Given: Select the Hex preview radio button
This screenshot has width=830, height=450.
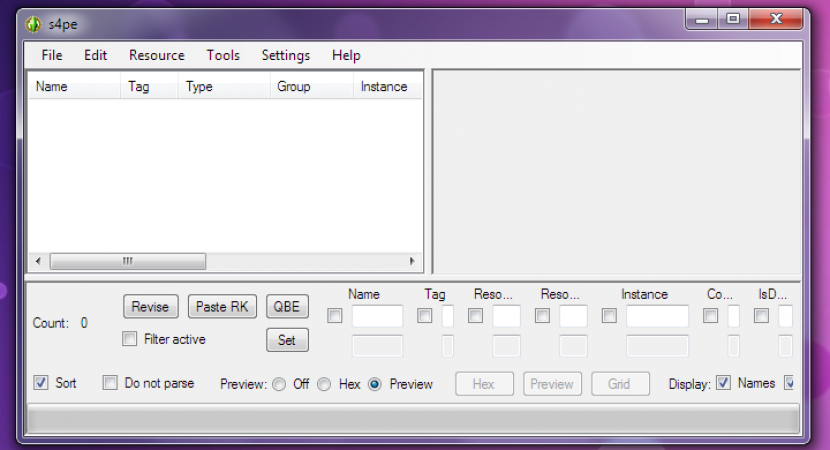Looking at the screenshot, I should 324,384.
